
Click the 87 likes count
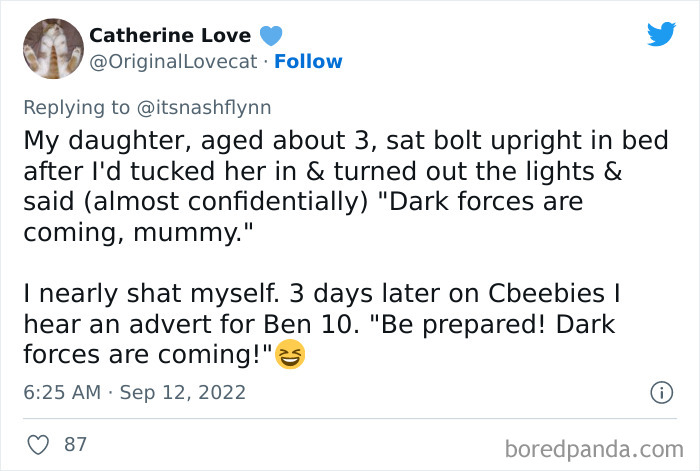pyautogui.click(x=75, y=444)
